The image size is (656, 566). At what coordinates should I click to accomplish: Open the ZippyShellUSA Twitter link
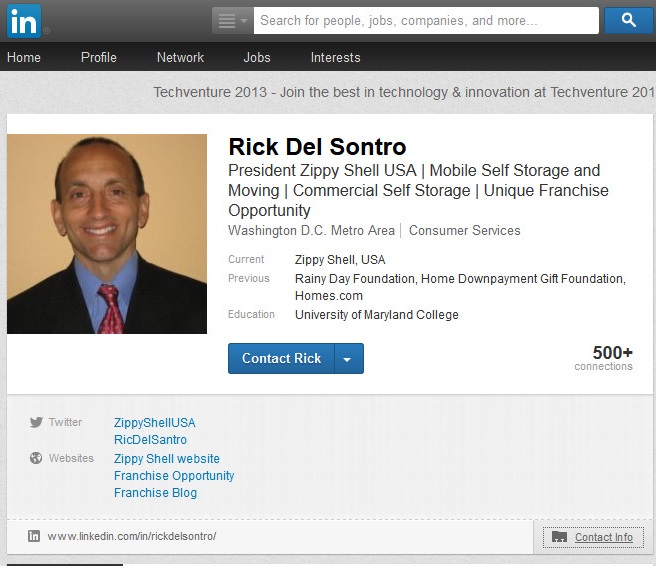[x=155, y=423]
